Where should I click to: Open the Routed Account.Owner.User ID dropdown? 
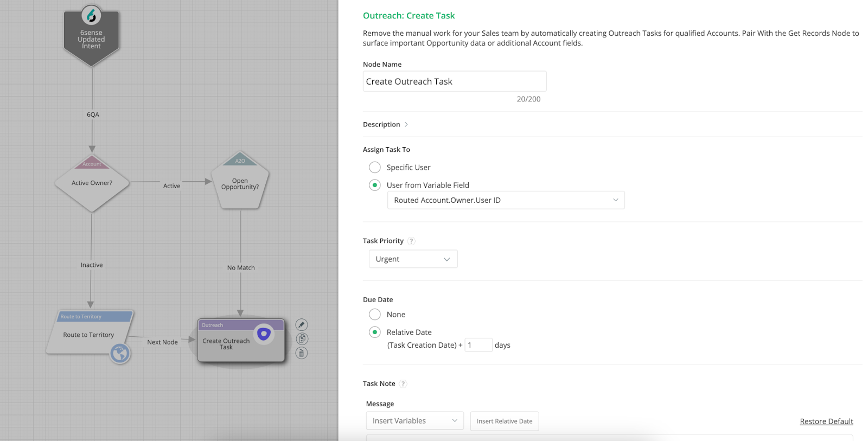click(x=506, y=200)
